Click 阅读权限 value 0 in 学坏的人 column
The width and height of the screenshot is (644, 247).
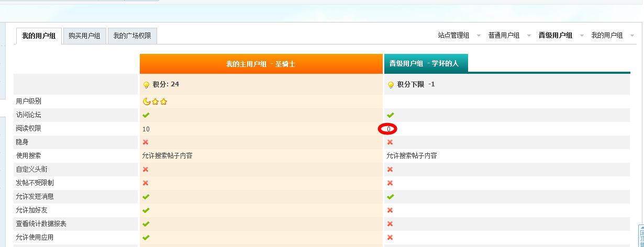pos(388,129)
